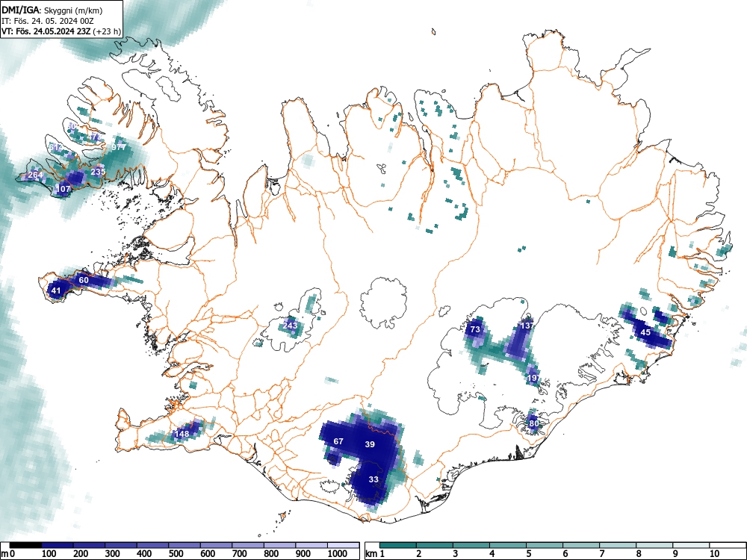
Task: Click the 235 visibility label
Action: point(98,172)
